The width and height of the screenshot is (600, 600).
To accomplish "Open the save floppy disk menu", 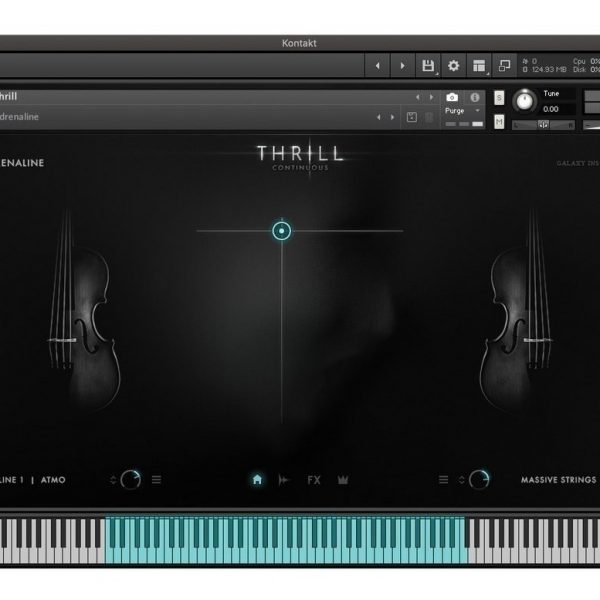I will 428,66.
